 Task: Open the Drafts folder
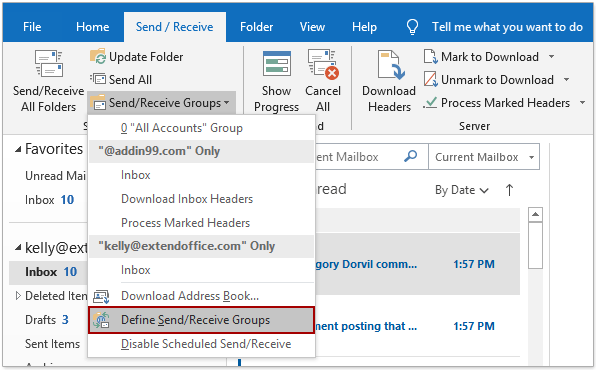coord(47,320)
